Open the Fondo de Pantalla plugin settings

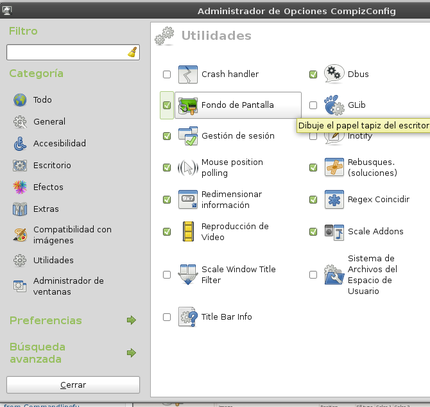(x=238, y=105)
